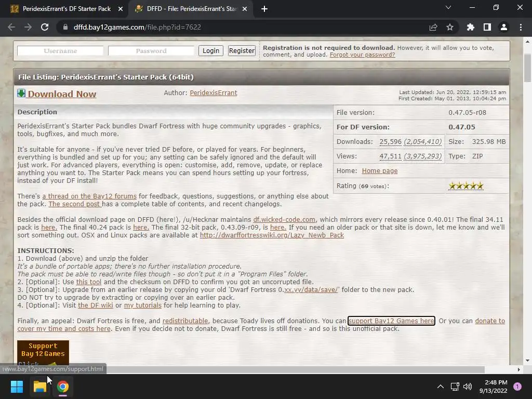Viewport: 532px width, 399px height.
Task: Click the browser forward arrow
Action: click(x=28, y=27)
